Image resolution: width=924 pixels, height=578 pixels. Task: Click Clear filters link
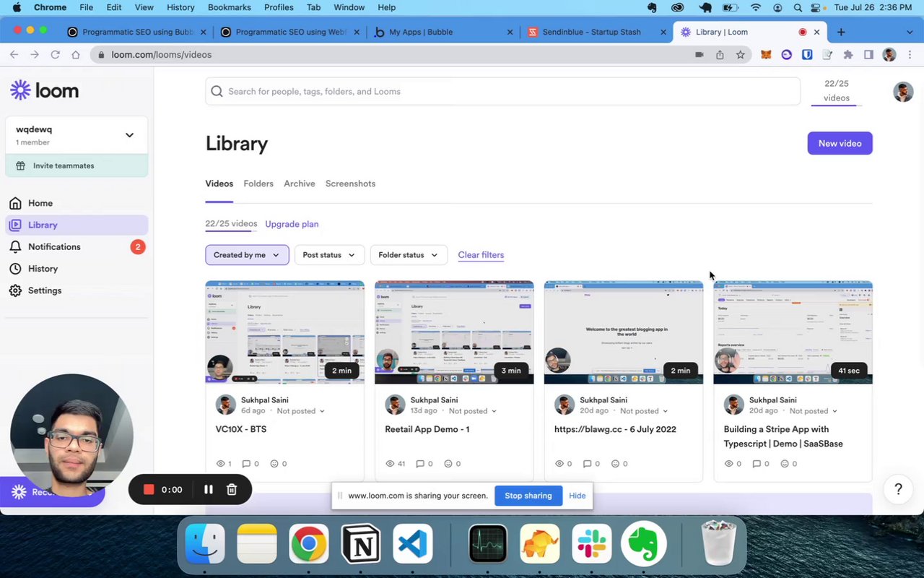click(x=481, y=254)
